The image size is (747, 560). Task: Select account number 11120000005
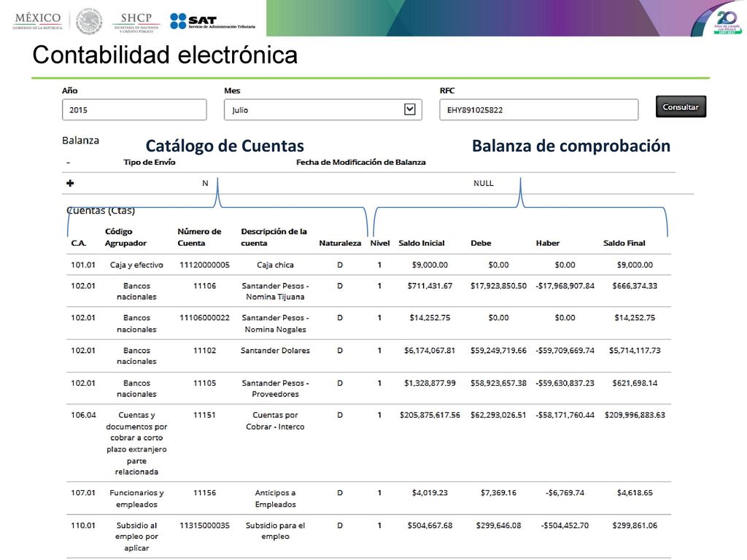tap(204, 265)
